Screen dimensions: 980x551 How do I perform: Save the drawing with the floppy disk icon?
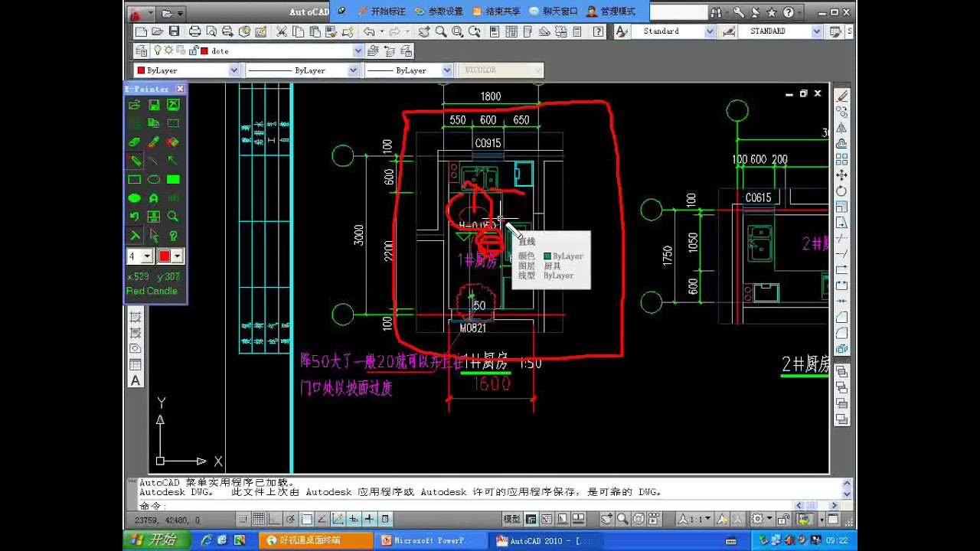tap(174, 31)
